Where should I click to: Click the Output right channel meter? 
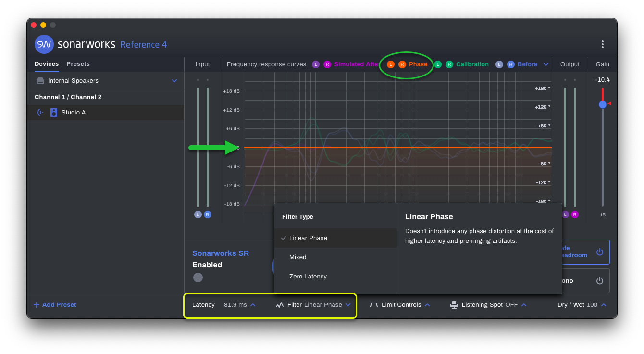(575, 147)
